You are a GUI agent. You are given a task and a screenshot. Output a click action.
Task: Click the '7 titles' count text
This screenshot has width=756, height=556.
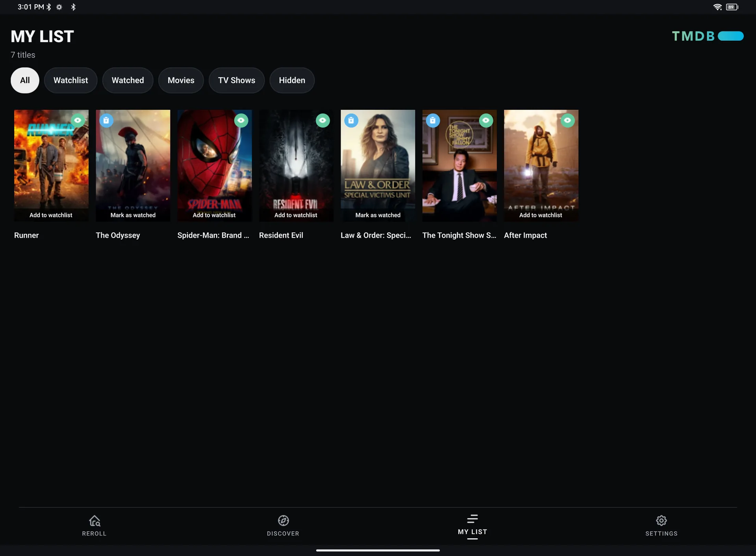click(x=23, y=55)
